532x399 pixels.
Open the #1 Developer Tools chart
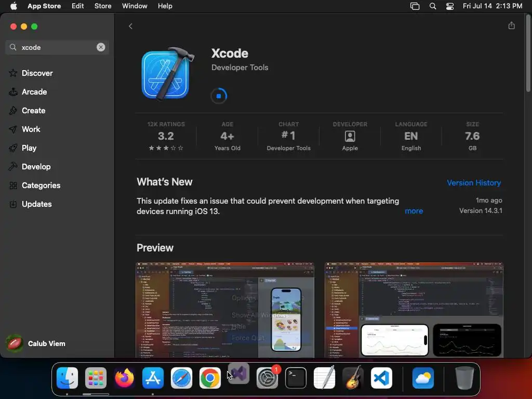coord(288,136)
